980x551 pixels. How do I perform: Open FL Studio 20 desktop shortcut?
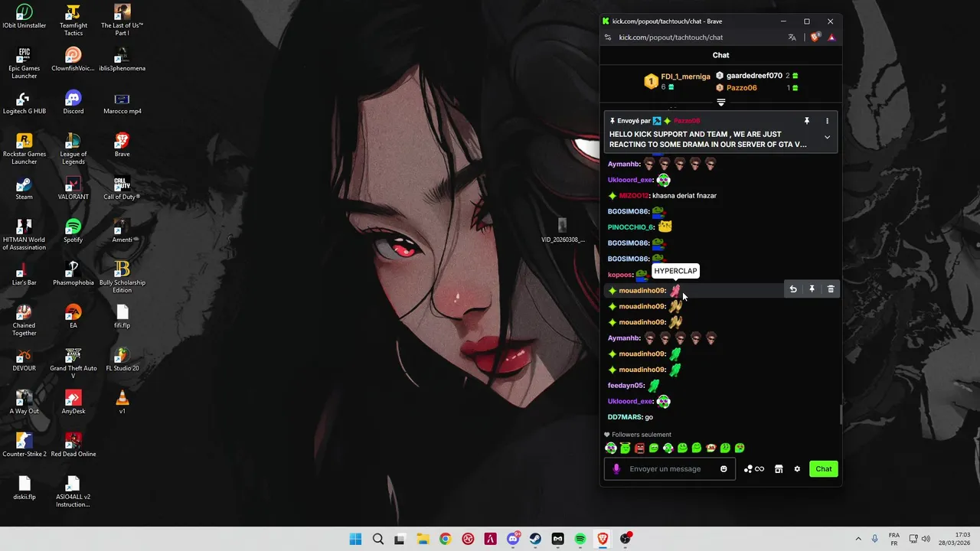click(x=122, y=360)
